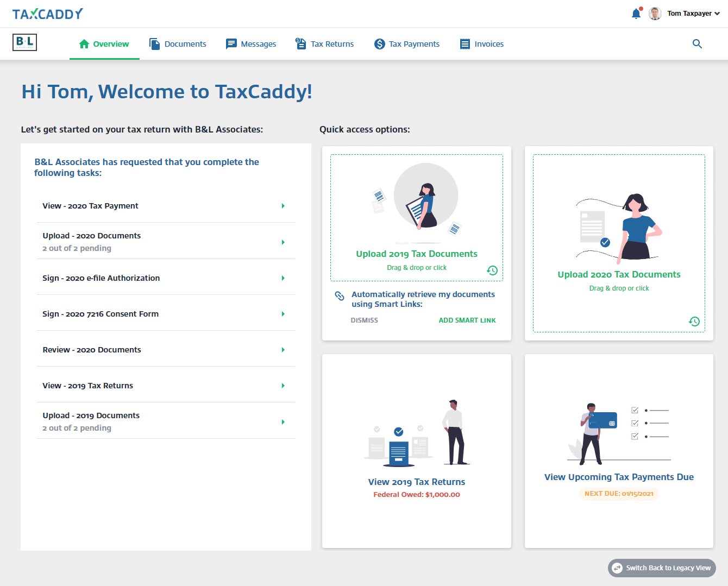Open the notifications bell
Viewport: 728px width, 586px height.
click(x=636, y=14)
